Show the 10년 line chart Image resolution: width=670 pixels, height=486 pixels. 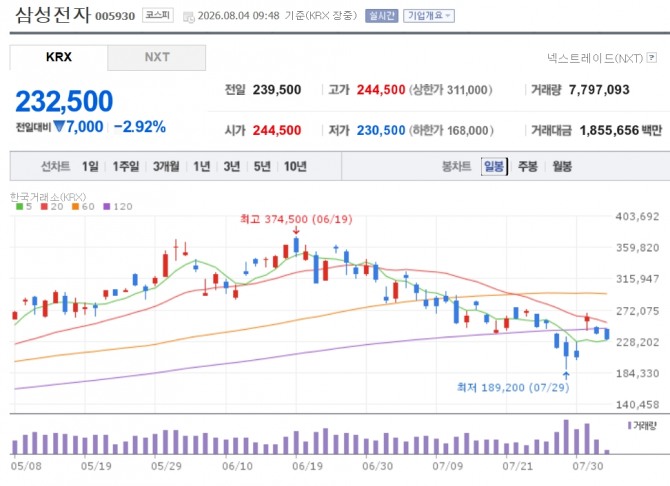click(295, 166)
